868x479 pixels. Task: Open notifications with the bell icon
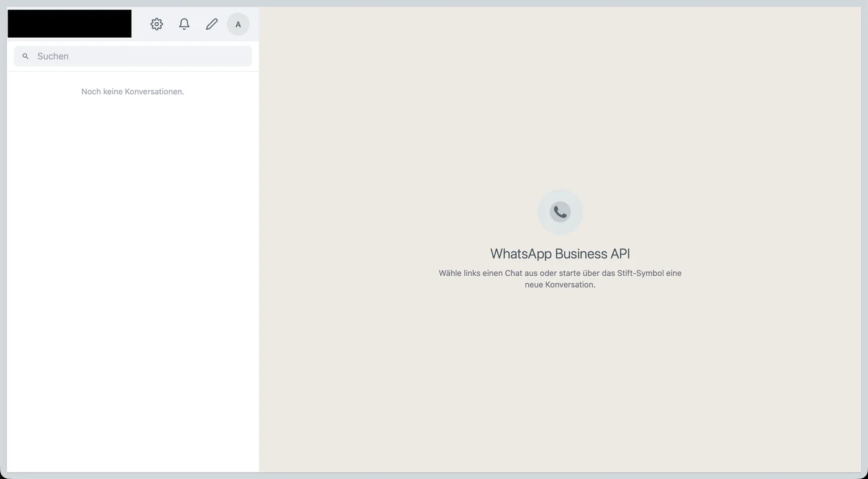[x=184, y=24]
